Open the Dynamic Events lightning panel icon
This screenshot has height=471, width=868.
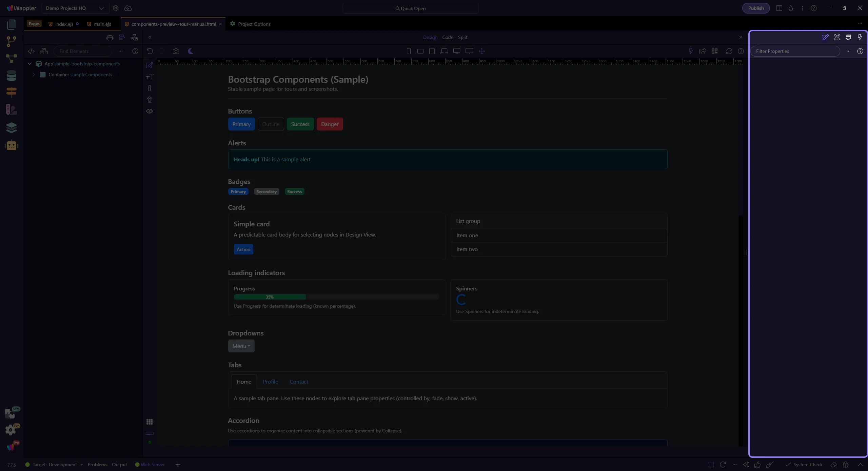click(860, 37)
